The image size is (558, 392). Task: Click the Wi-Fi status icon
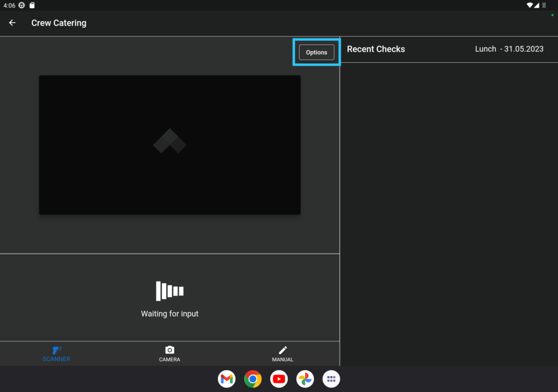[530, 5]
